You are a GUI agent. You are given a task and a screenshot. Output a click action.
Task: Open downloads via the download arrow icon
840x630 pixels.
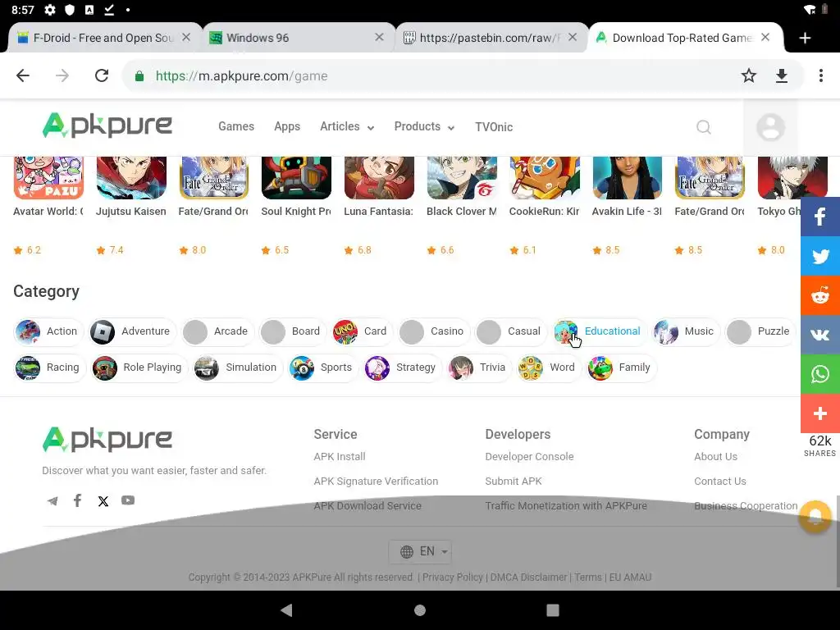[x=782, y=75]
